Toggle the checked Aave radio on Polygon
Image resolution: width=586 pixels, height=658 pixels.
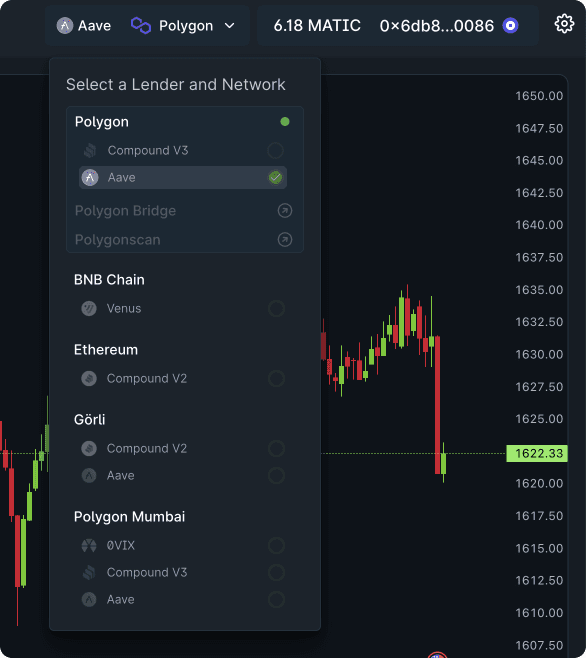click(275, 177)
